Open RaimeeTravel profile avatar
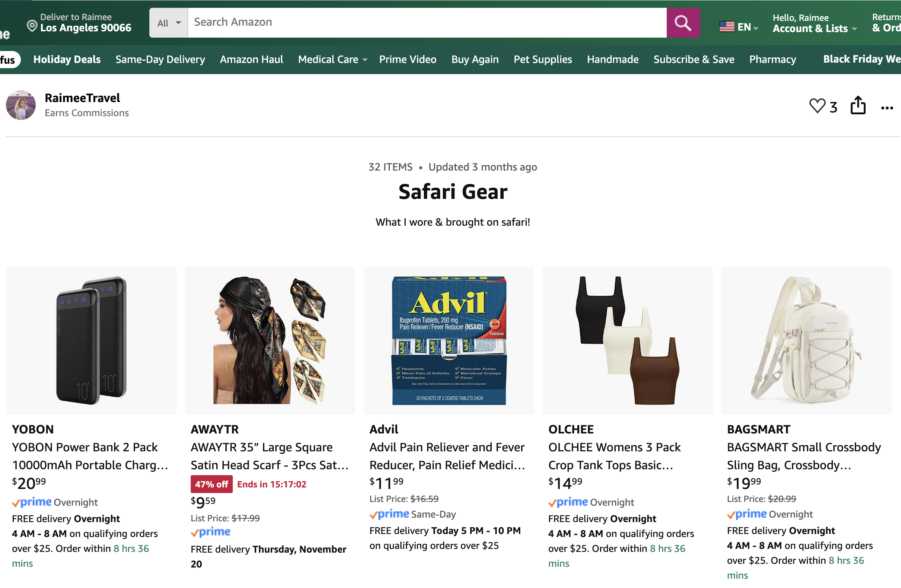This screenshot has height=588, width=901. [21, 105]
